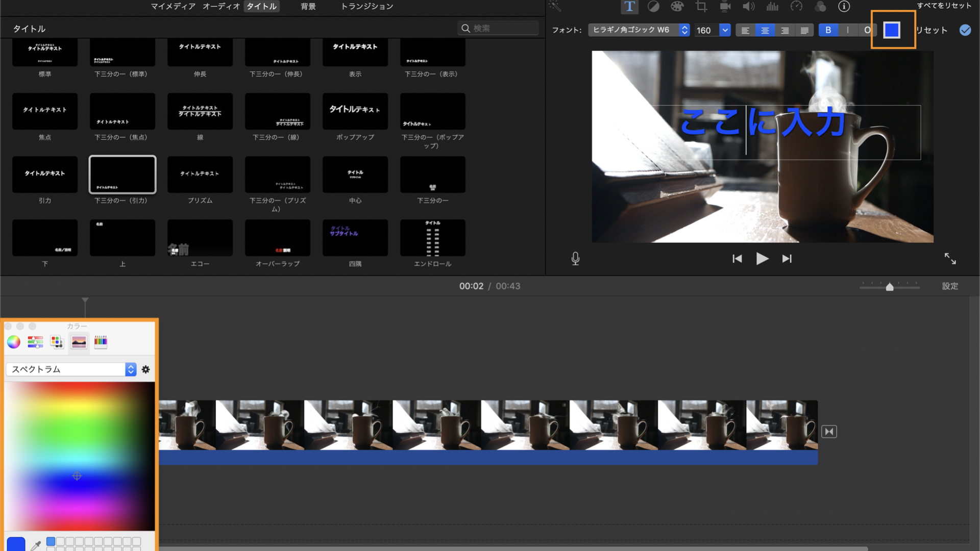Toggle bold (B) formatting

pos(828,30)
